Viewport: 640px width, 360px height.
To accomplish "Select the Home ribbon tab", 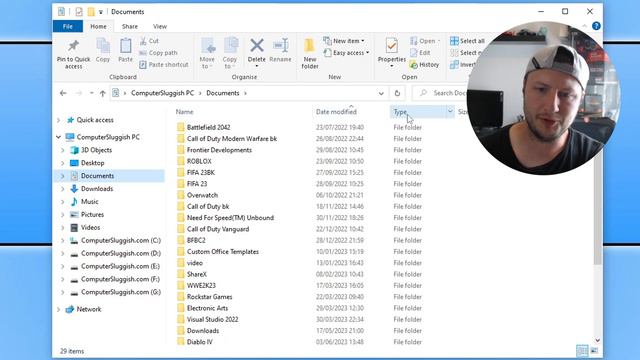I will coord(98,27).
